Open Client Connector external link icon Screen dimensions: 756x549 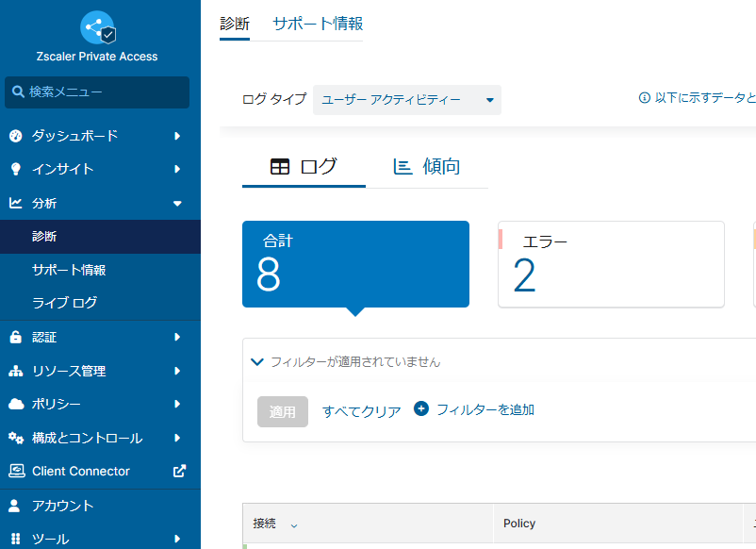point(179,471)
